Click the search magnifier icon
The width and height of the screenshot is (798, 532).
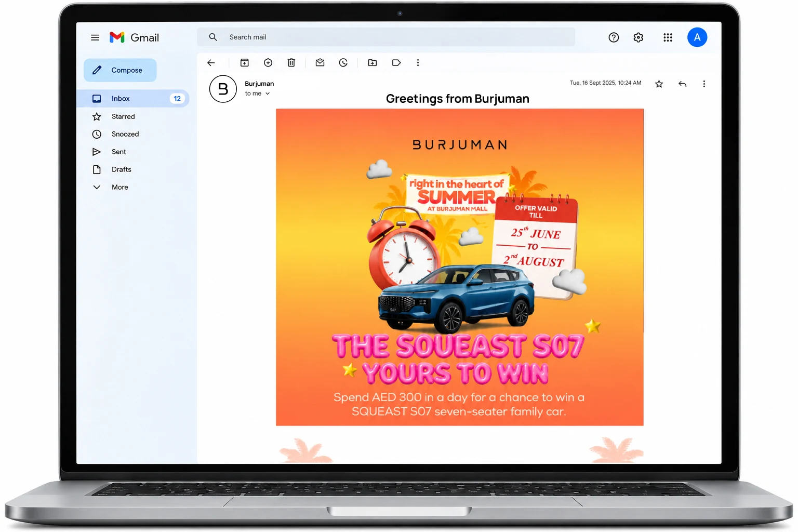coord(213,37)
